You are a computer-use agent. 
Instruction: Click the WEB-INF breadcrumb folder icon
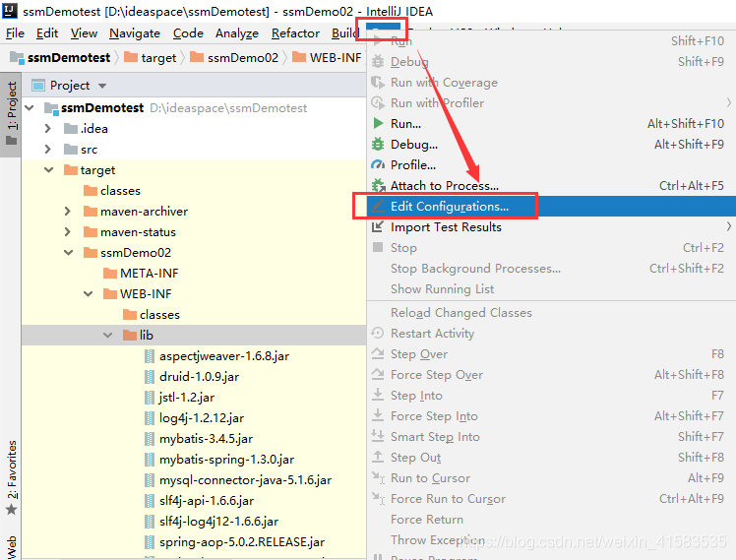pos(298,57)
